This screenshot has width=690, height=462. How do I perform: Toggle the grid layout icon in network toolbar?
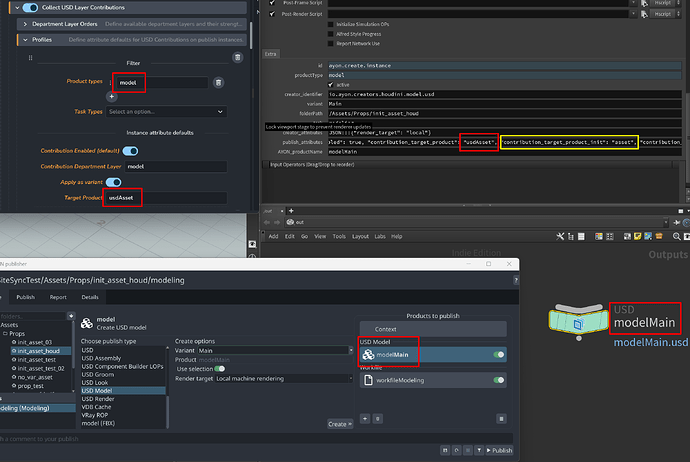pyautogui.click(x=609, y=237)
